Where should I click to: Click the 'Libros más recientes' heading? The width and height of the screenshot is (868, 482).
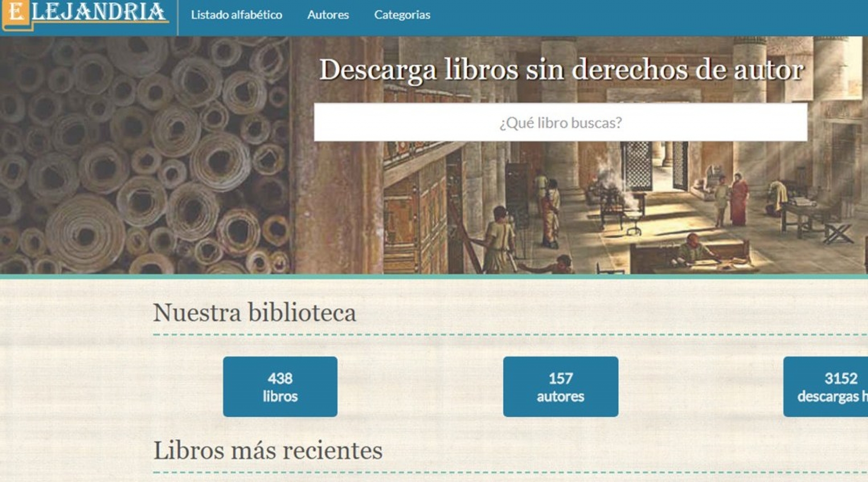tap(268, 450)
